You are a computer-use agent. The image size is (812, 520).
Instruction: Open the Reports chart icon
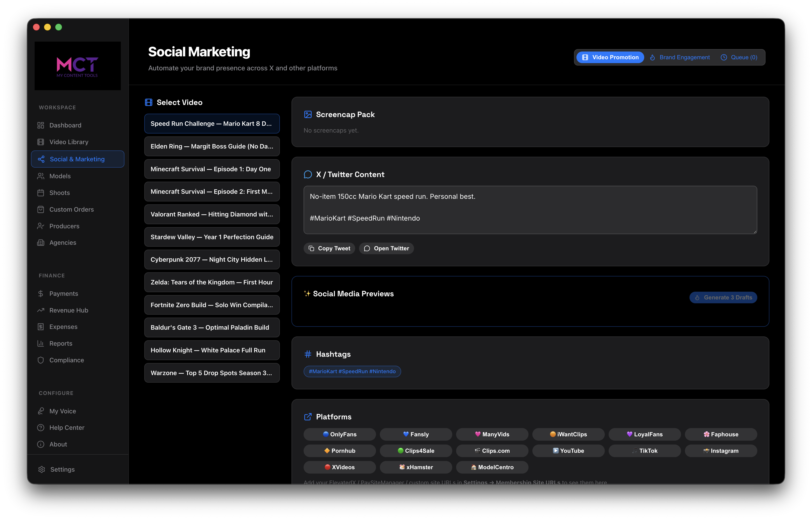coord(41,343)
